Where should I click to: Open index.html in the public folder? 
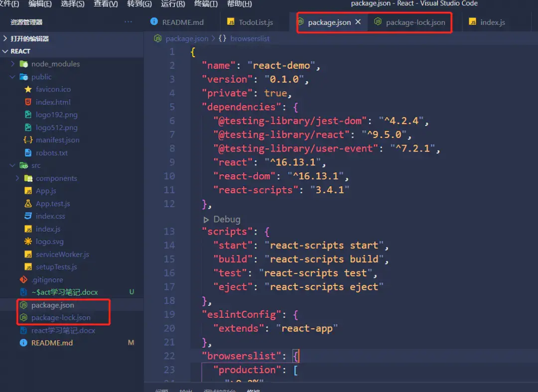click(x=53, y=102)
